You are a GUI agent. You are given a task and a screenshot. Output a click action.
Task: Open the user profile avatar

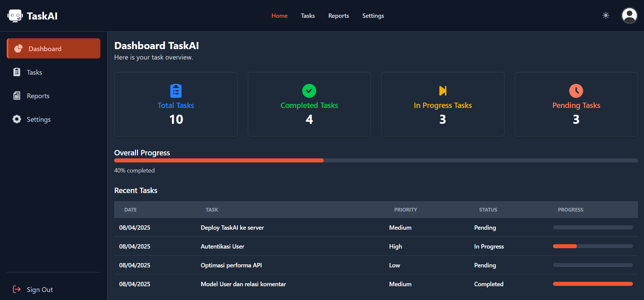629,15
